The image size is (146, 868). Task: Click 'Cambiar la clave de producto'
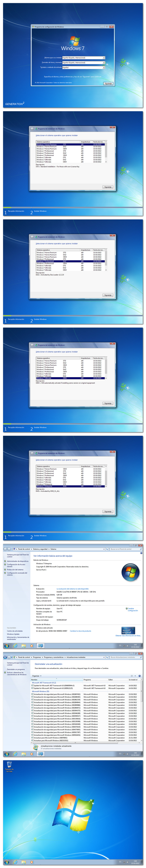click(x=81, y=631)
